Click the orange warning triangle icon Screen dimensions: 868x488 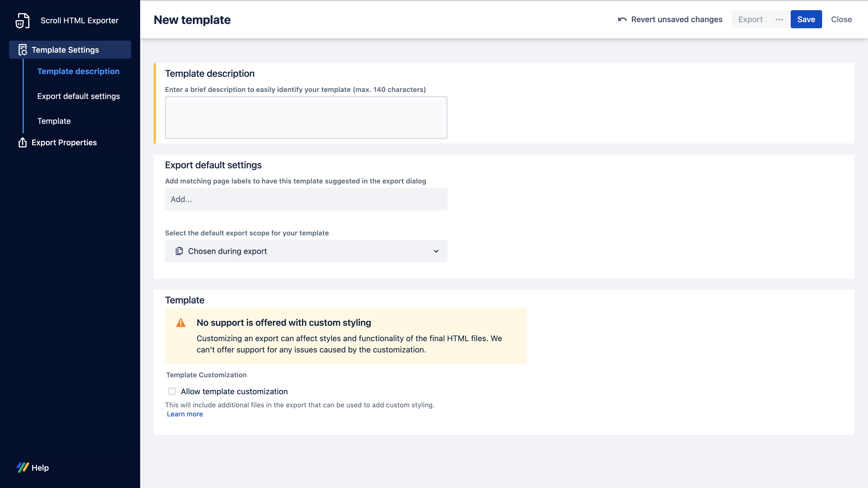click(181, 323)
